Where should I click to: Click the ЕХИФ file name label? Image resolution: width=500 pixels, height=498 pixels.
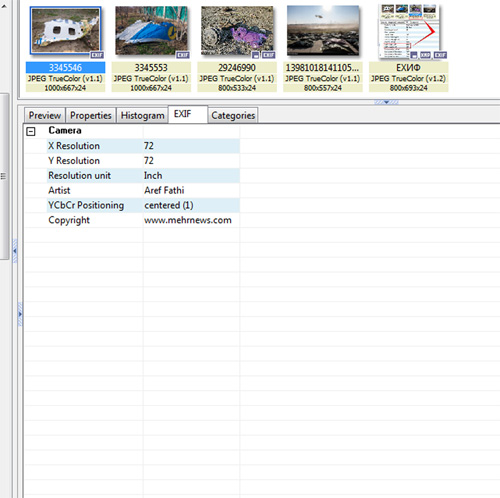408,68
